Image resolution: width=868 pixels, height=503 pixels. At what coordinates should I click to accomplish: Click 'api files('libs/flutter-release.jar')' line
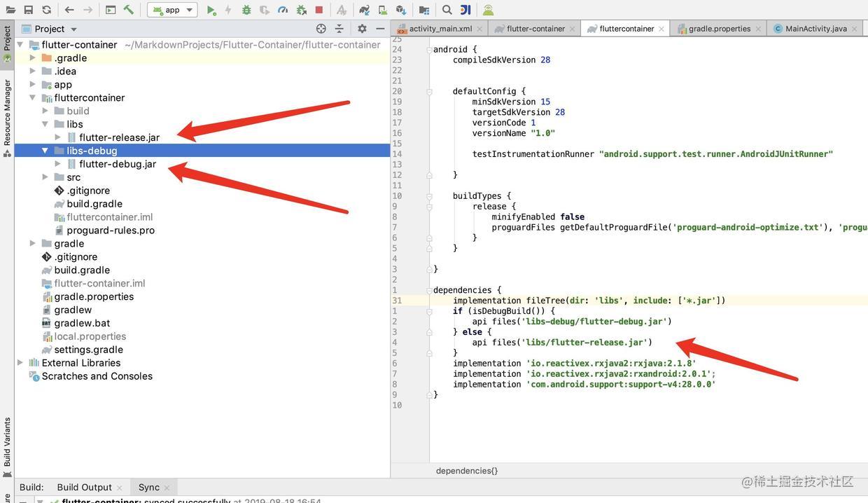[562, 343]
